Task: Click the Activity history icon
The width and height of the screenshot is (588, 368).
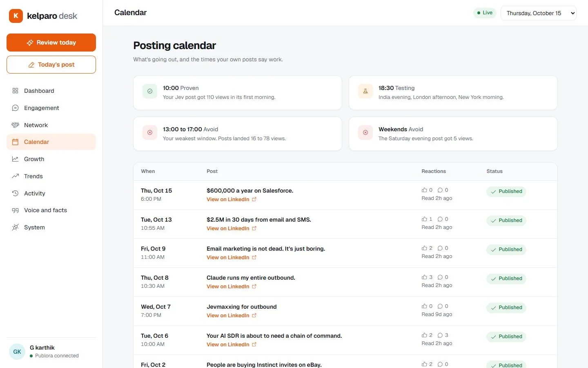Action: [16, 193]
